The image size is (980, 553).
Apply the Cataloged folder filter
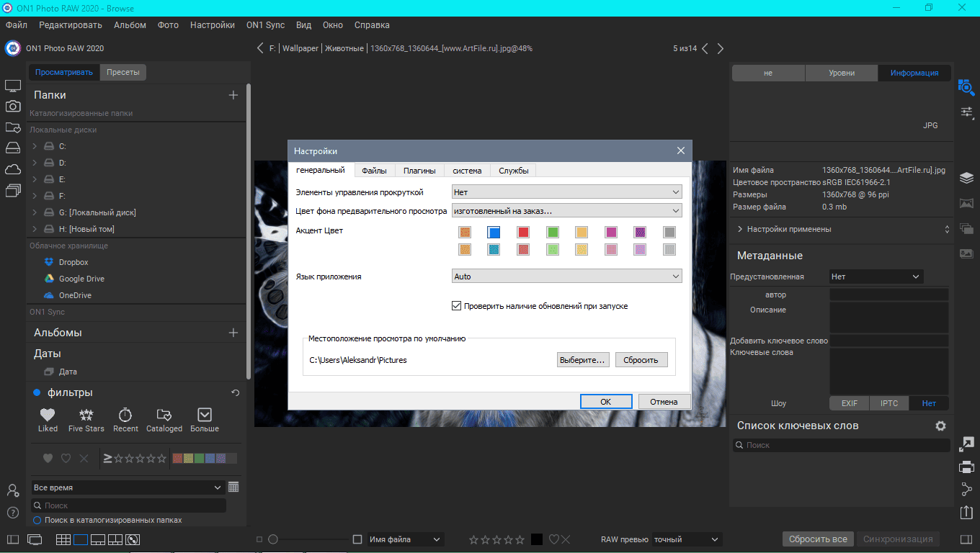pyautogui.click(x=164, y=420)
